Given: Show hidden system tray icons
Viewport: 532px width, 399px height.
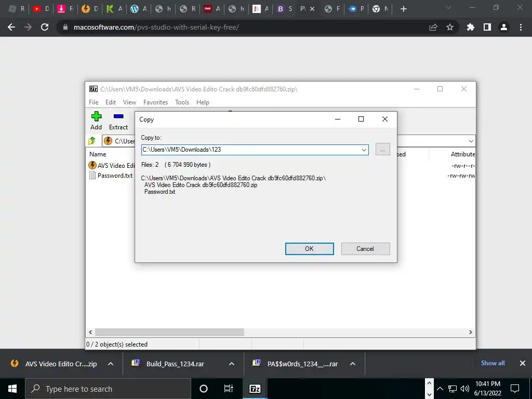Looking at the screenshot, I should (440, 389).
